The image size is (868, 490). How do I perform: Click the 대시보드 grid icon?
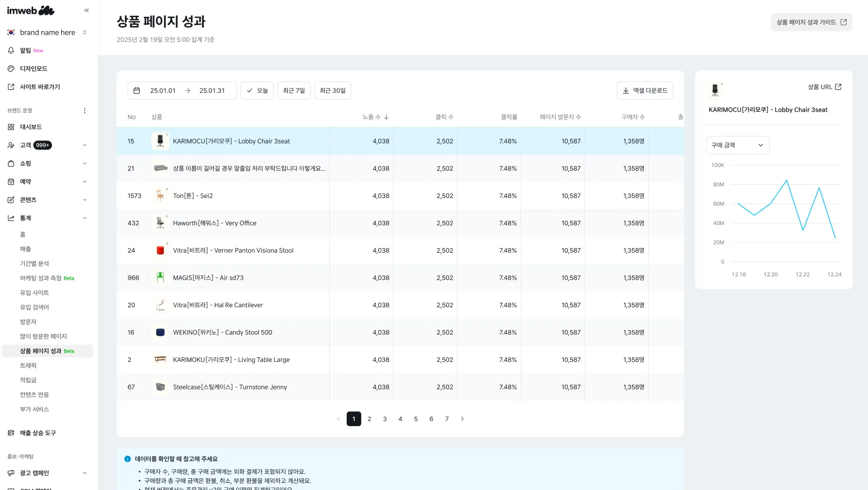click(x=11, y=127)
